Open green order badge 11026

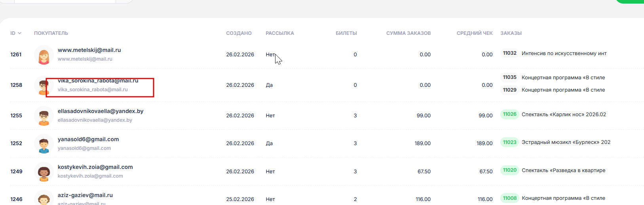[x=509, y=114]
